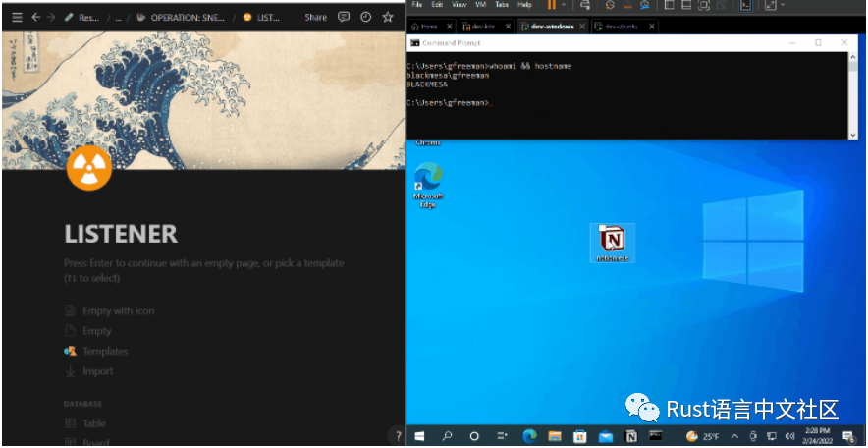The width and height of the screenshot is (868, 448).
Task: Choose the 'Empty' page option
Action: coord(88,331)
